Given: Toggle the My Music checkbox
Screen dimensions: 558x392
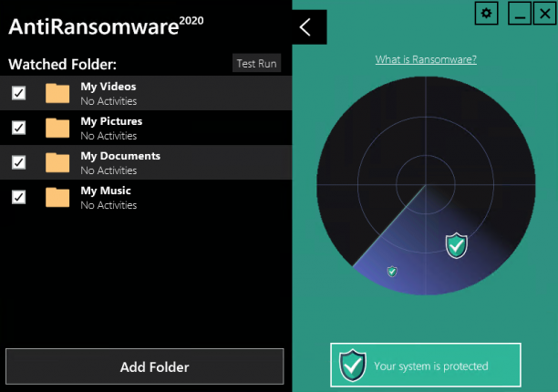Looking at the screenshot, I should point(18,197).
